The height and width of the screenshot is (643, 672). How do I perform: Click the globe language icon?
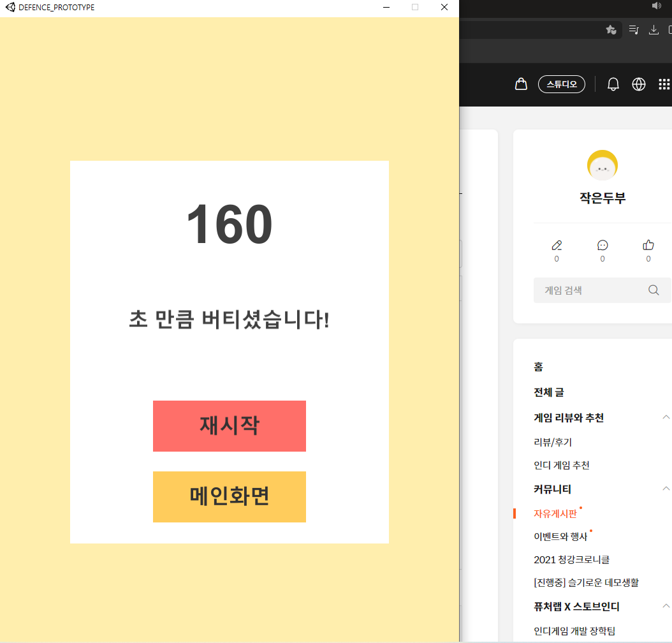(x=638, y=84)
